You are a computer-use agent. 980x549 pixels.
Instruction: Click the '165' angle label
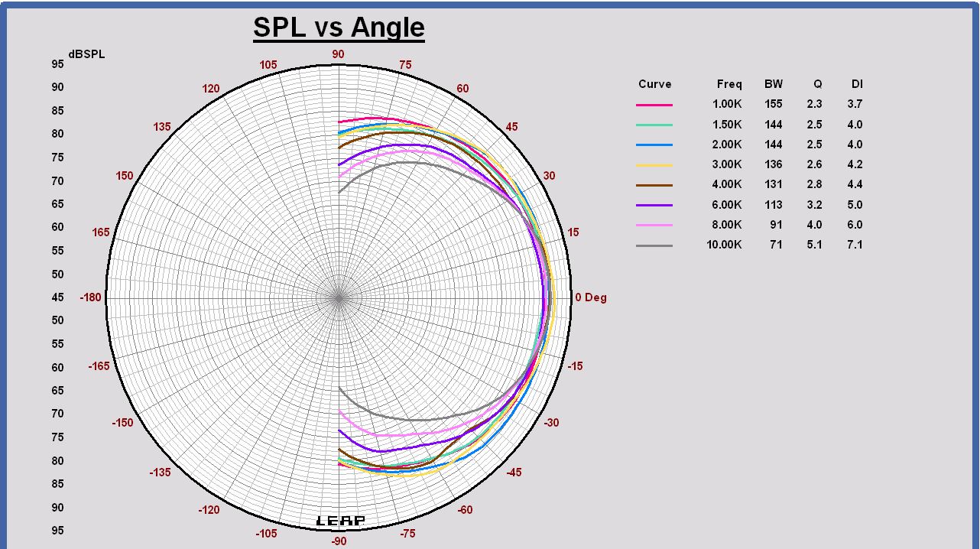coord(100,232)
